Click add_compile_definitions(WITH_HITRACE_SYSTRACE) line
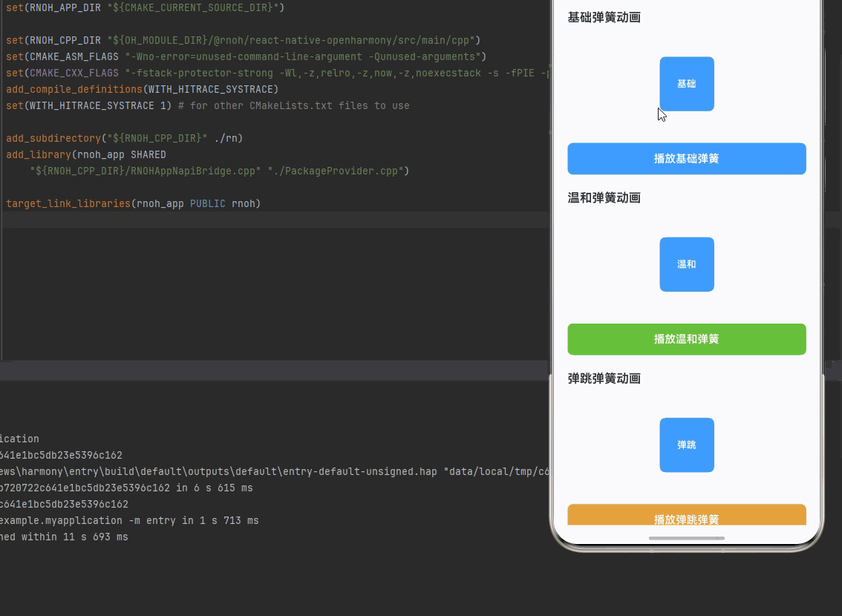The image size is (842, 616). [x=143, y=89]
